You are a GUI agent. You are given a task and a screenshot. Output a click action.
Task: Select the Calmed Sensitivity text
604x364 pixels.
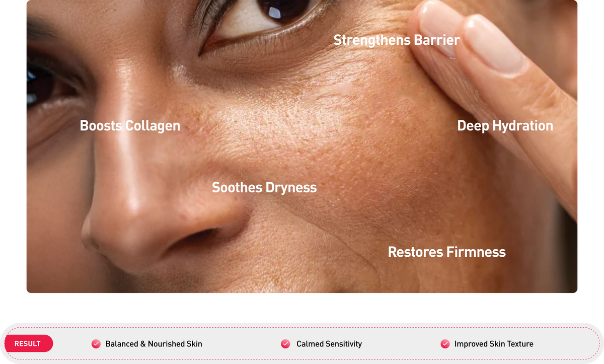329,344
